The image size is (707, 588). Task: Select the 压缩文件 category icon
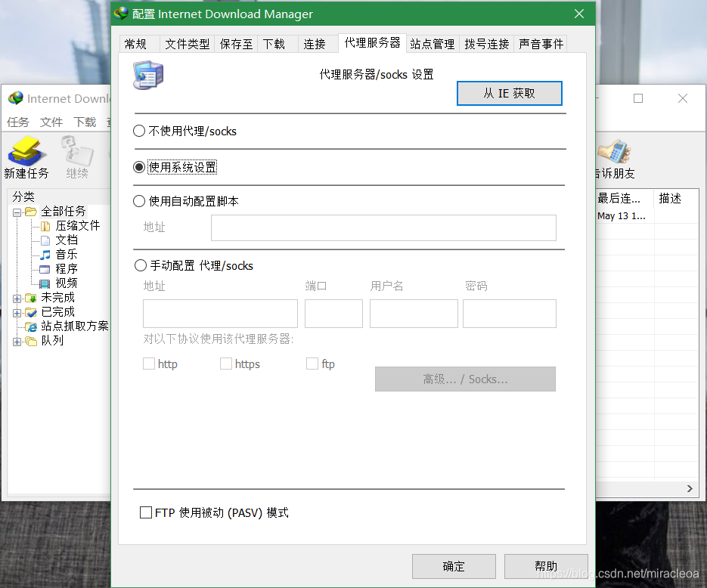[x=45, y=226]
